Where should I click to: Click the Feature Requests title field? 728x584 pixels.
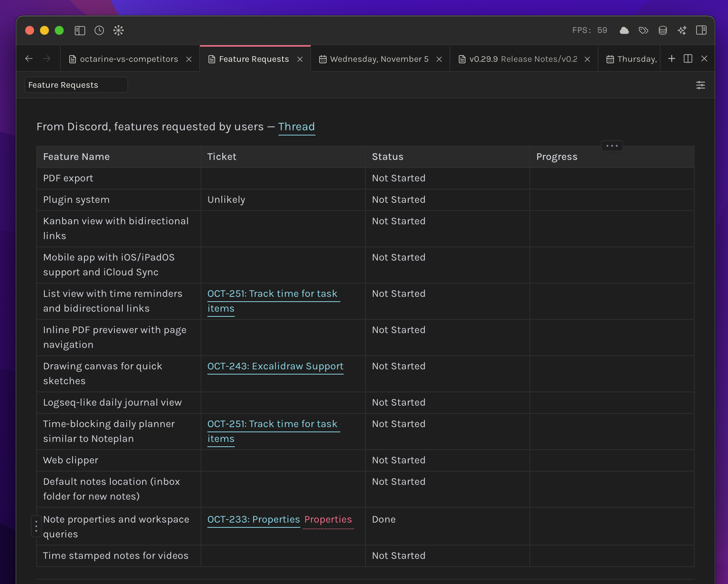pyautogui.click(x=76, y=85)
